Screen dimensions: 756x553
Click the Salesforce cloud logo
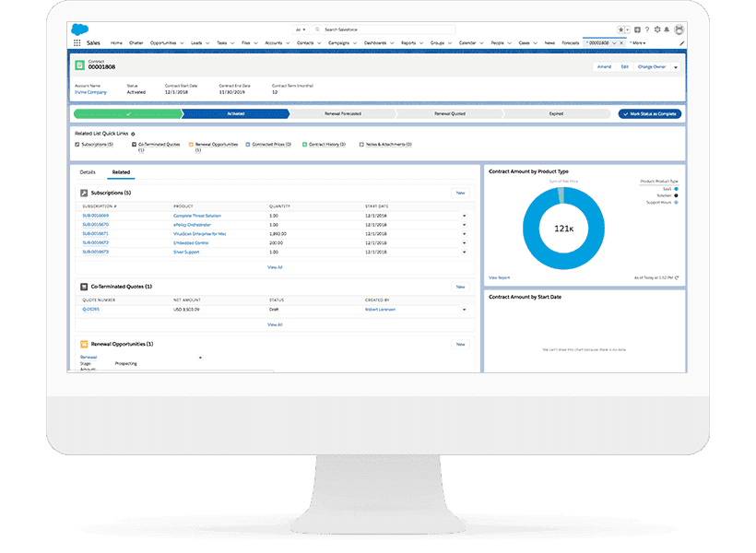(x=79, y=29)
